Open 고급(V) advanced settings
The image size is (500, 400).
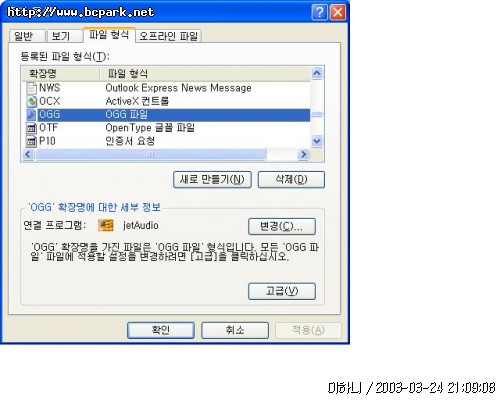(282, 291)
